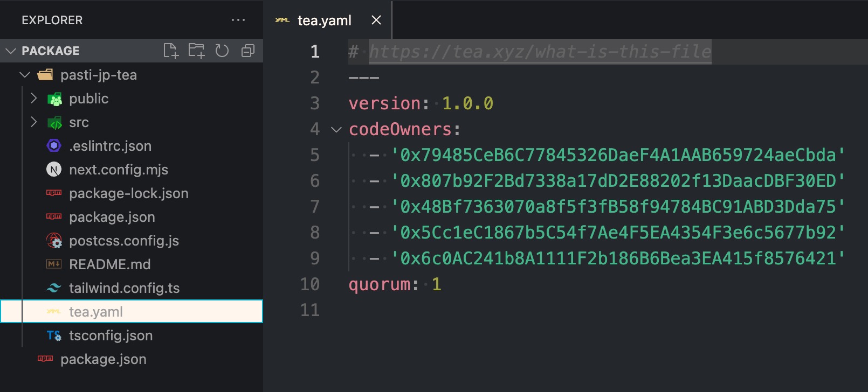Open package-lock.json file

[x=129, y=193]
